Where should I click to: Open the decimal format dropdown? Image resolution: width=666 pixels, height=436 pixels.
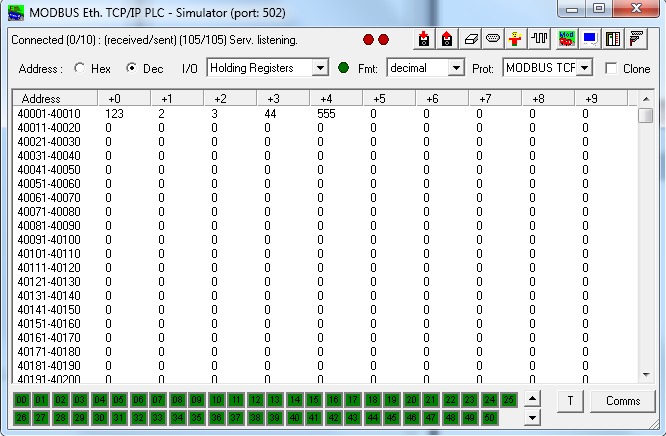point(456,68)
